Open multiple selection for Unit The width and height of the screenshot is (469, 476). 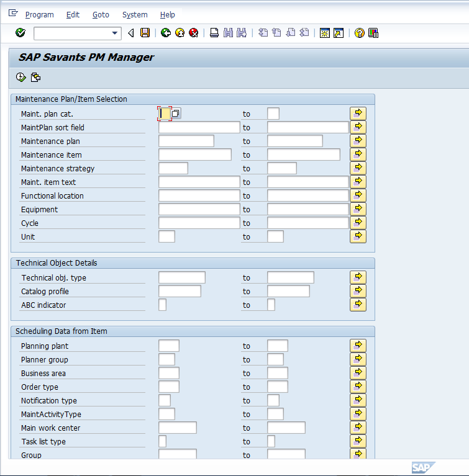(358, 236)
